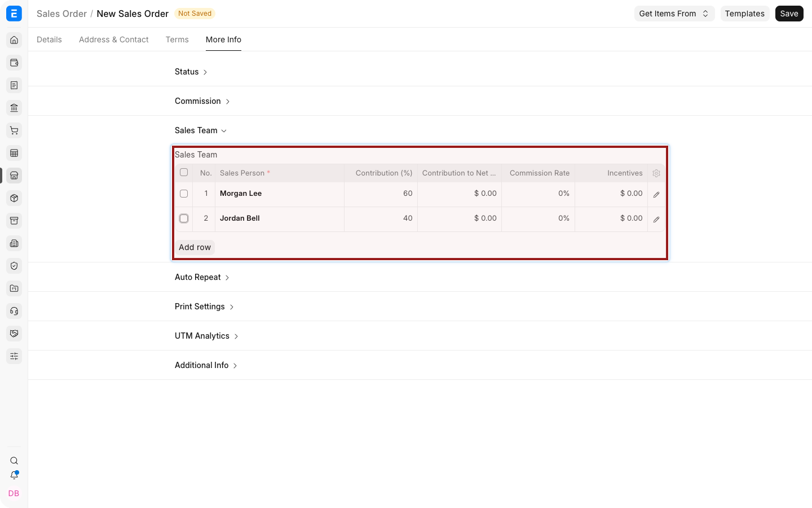Click Morgan Lee sales person cell
This screenshot has width=812, height=508.
pos(280,194)
